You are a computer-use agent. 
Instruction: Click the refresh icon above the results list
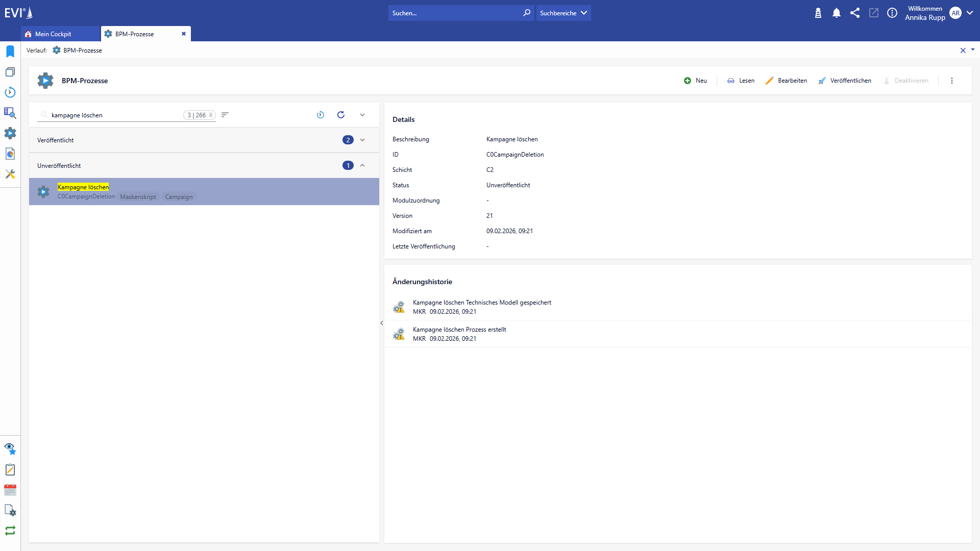(x=341, y=115)
